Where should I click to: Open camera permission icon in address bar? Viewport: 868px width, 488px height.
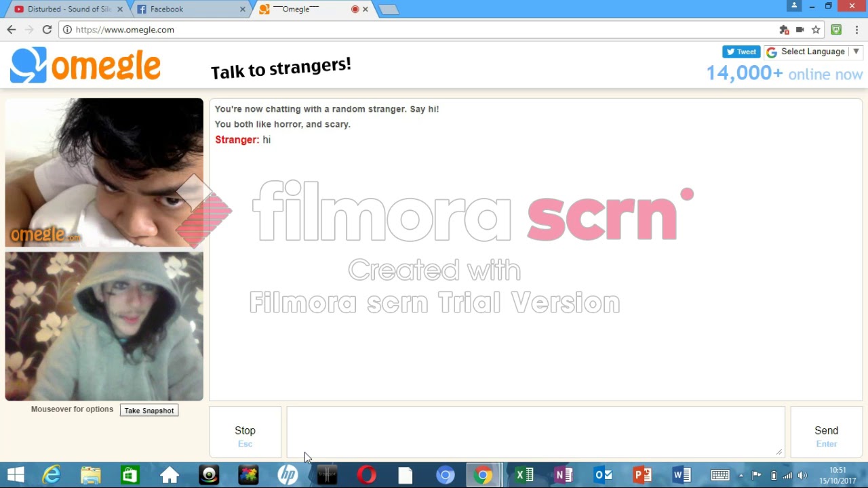click(800, 30)
